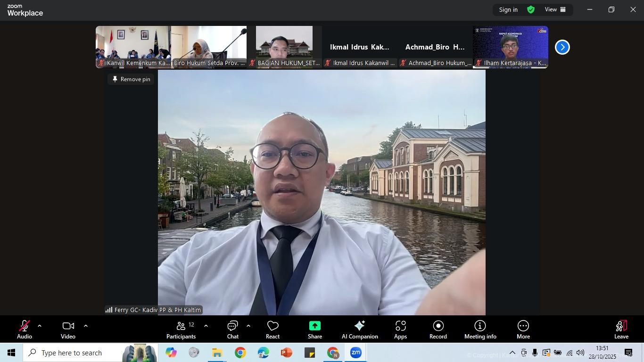Open the Apps panel
The height and width of the screenshot is (362, 644).
[400, 329]
